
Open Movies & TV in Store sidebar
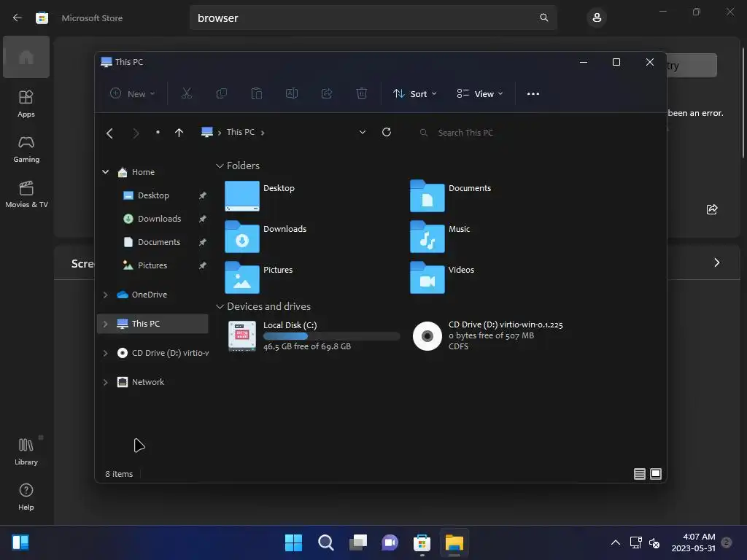tap(26, 194)
